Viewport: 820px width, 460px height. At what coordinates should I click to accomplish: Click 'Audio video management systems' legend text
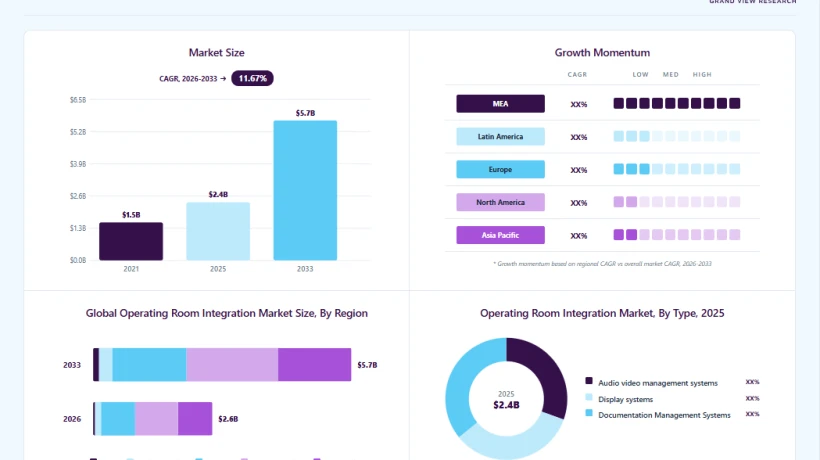pyautogui.click(x=658, y=383)
